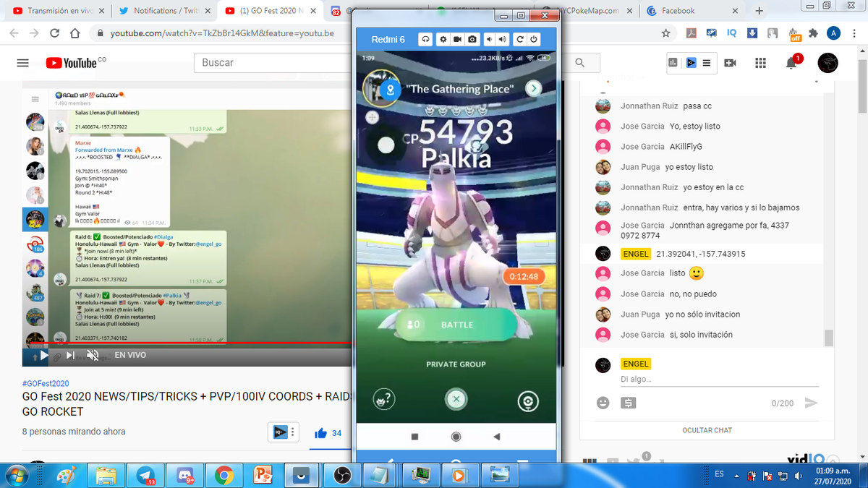
Task: Open Windows Start menu
Action: (16, 475)
